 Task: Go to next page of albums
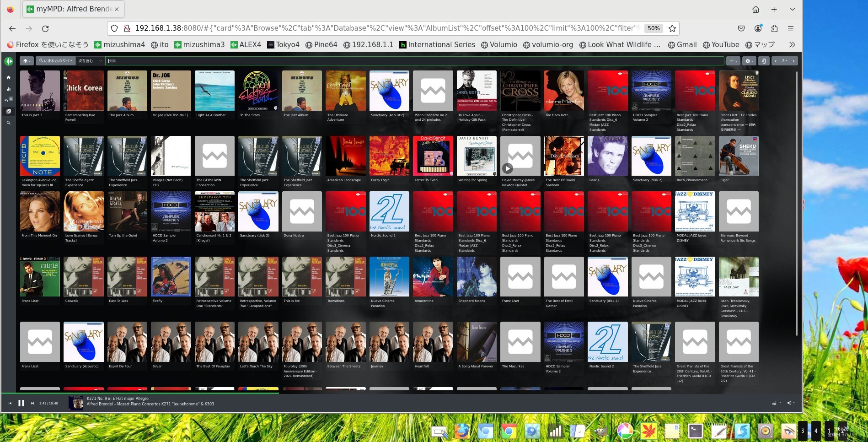pyautogui.click(x=793, y=61)
